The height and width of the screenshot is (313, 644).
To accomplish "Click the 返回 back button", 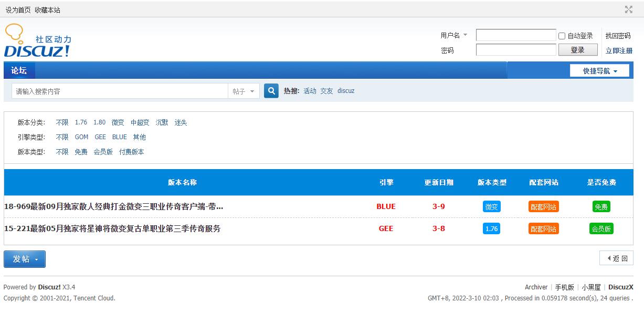I will pyautogui.click(x=617, y=258).
